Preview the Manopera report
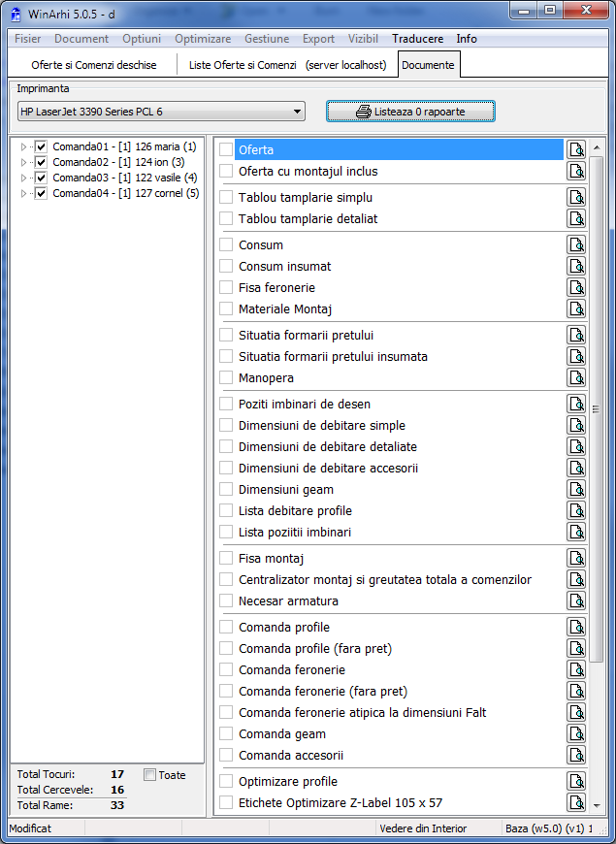Viewport: 616px width, 844px height. (x=576, y=378)
